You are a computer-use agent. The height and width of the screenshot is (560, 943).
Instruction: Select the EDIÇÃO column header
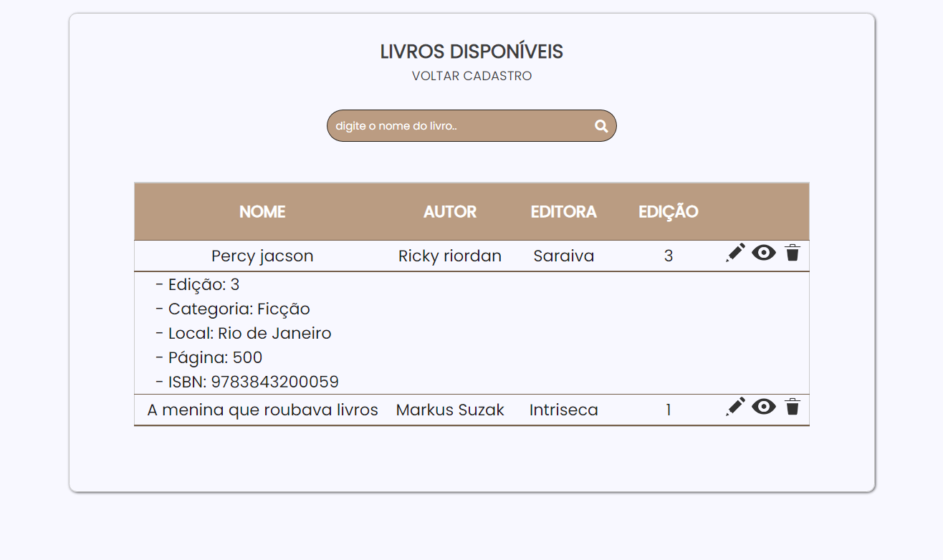tap(668, 211)
